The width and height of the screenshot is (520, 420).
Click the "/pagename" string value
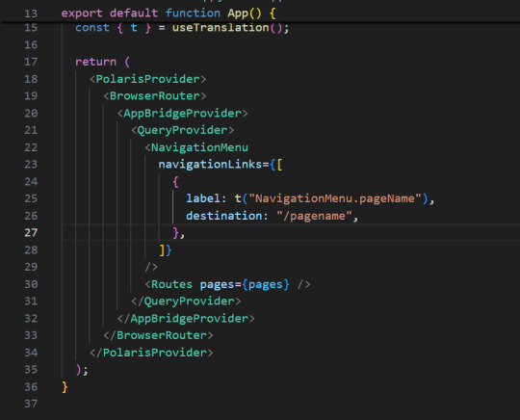point(314,216)
